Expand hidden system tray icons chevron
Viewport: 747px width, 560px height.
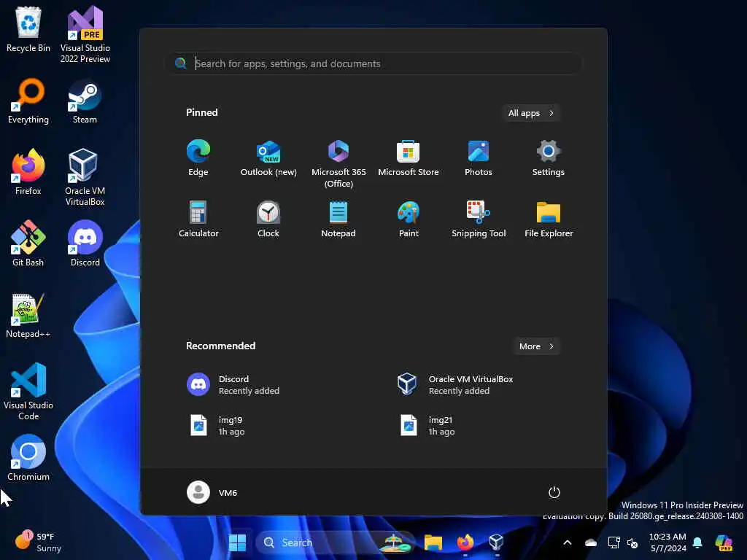568,542
